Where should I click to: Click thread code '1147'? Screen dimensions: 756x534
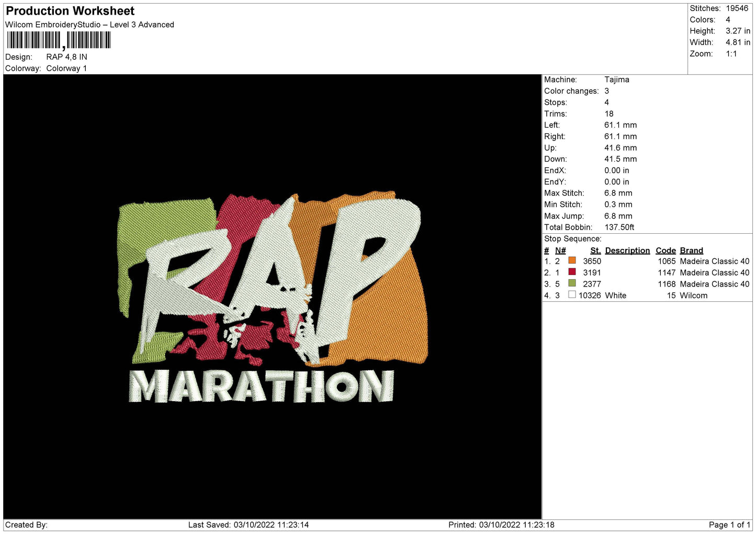667,272
